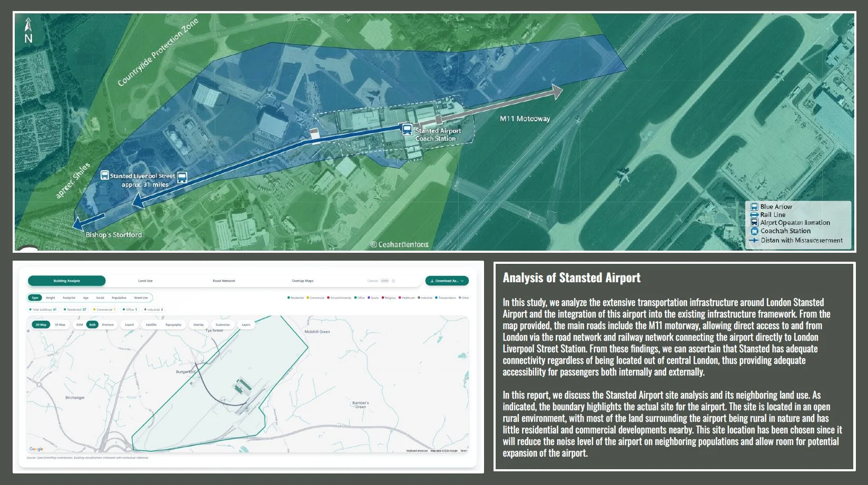The height and width of the screenshot is (485, 868).
Task: Open the Overlay options
Action: pyautogui.click(x=199, y=324)
